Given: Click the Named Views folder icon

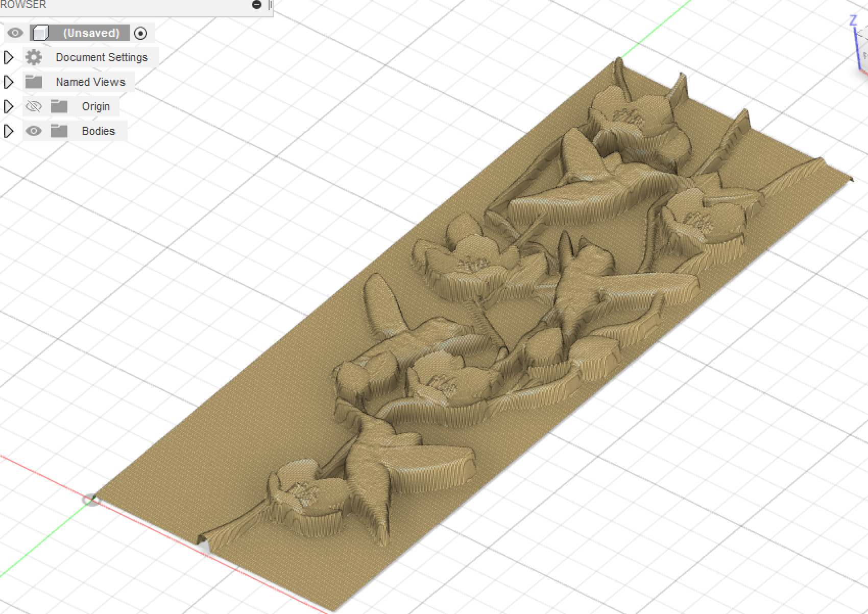Looking at the screenshot, I should [34, 82].
